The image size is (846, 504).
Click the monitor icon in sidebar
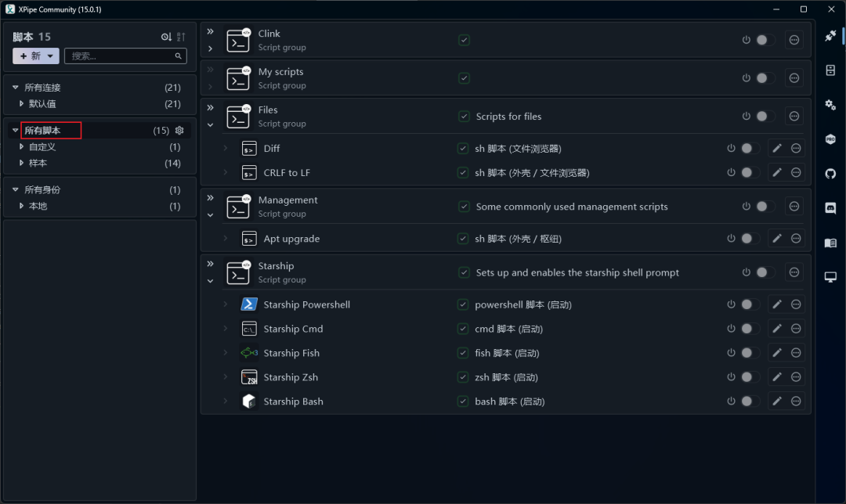830,277
